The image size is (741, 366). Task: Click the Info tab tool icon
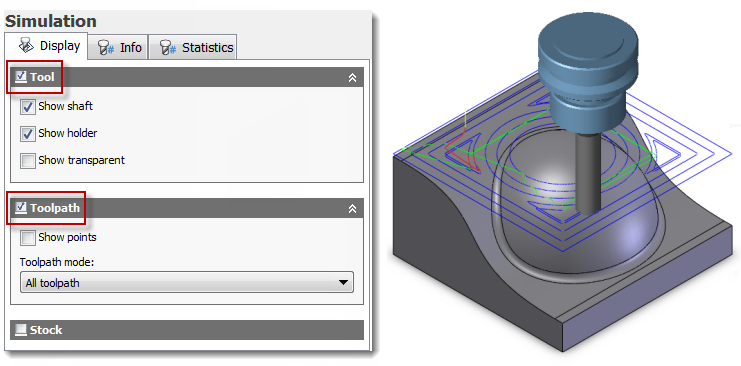click(105, 48)
